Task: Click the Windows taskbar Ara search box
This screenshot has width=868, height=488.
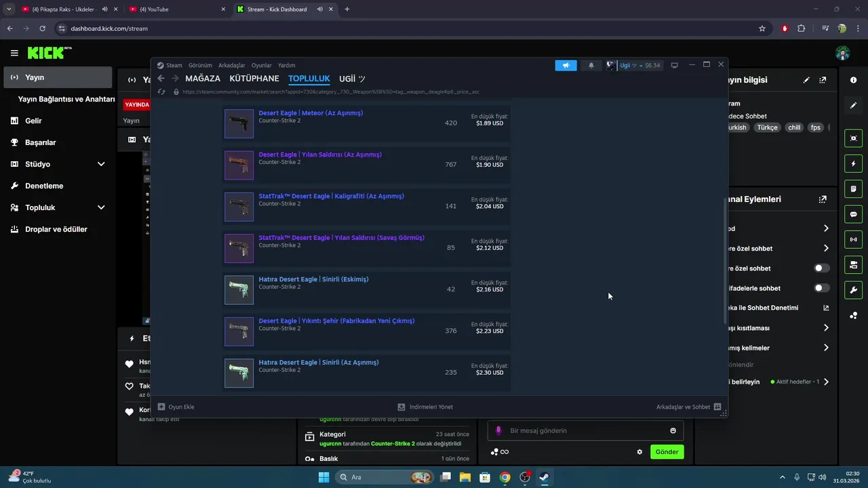Action: [x=384, y=477]
